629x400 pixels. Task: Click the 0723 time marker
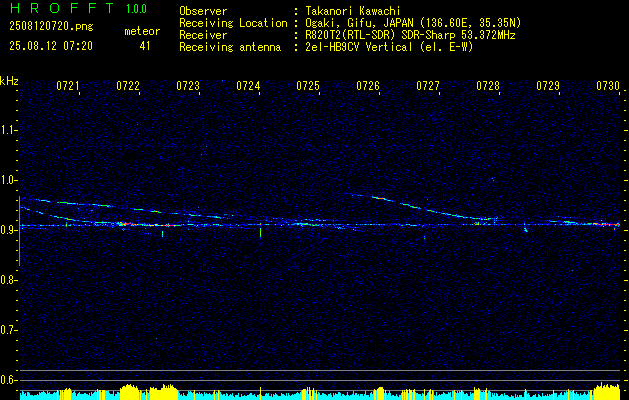click(188, 85)
